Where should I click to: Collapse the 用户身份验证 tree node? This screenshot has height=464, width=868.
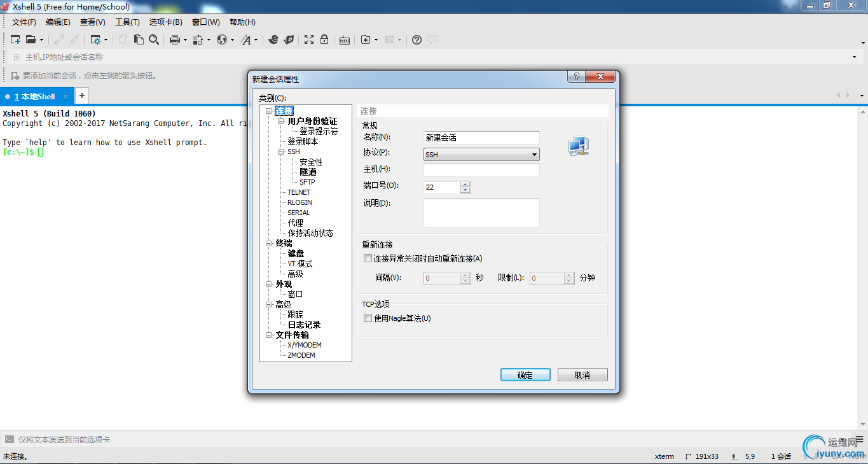coord(281,122)
